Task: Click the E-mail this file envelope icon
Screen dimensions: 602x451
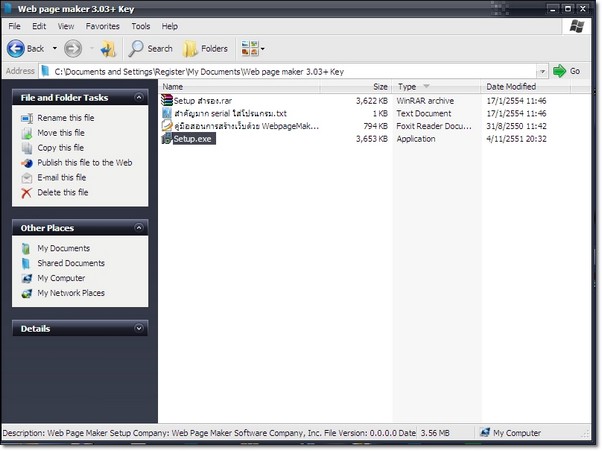Action: (x=27, y=178)
